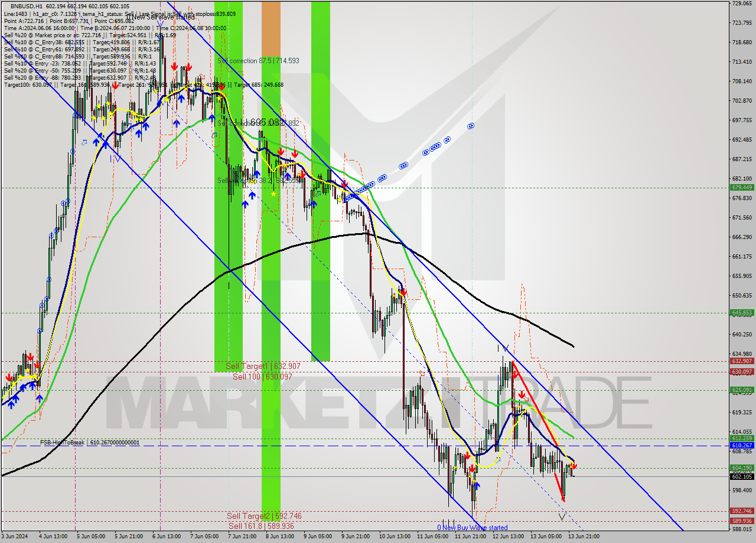756x543 pixels.
Task: Click the 'Sell 161.8 | 589.936' label
Action: coord(261,526)
